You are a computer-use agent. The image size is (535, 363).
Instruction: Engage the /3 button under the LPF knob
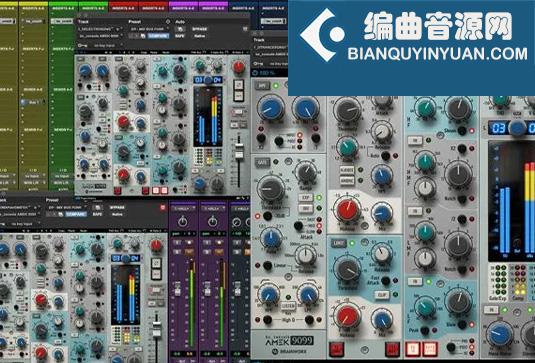tap(316, 138)
